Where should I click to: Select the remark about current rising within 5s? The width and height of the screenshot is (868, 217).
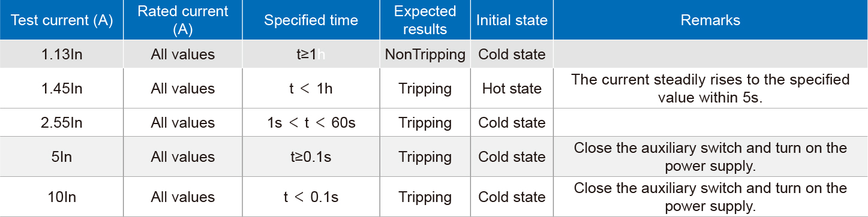(x=710, y=89)
